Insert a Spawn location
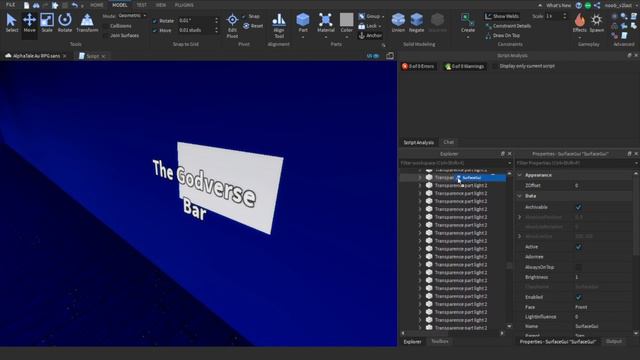640x360 pixels. pos(596,22)
